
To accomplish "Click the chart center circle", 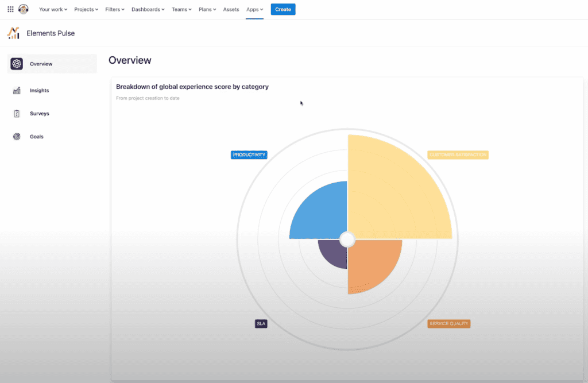I will tap(347, 239).
